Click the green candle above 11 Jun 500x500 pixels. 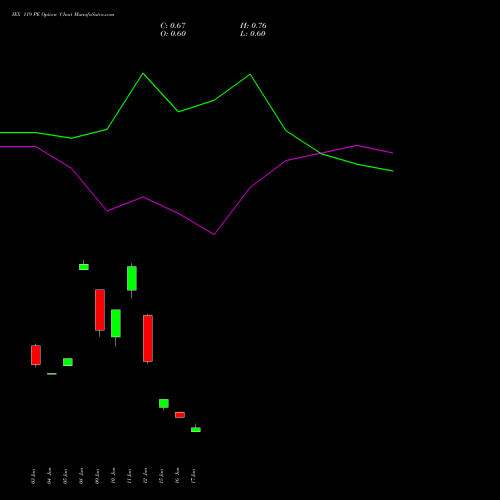[x=132, y=278]
